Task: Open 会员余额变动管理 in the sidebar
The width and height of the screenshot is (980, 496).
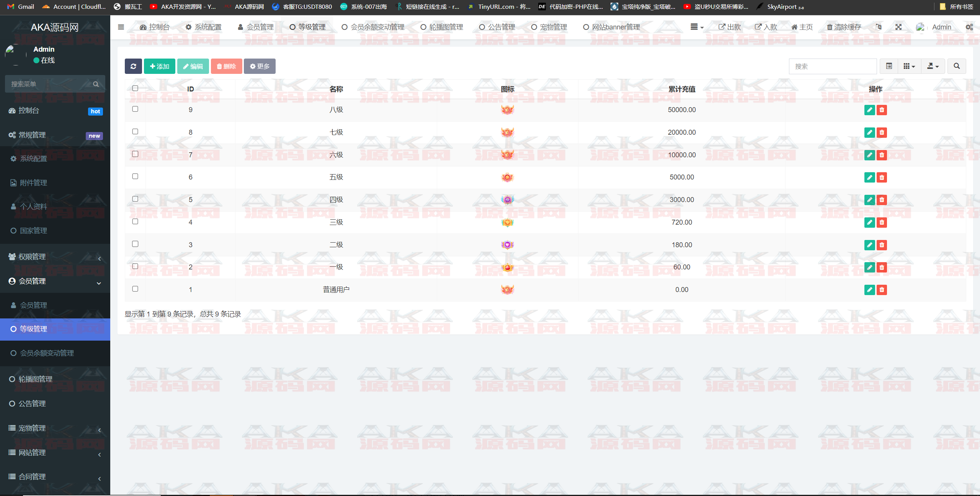Action: point(47,353)
